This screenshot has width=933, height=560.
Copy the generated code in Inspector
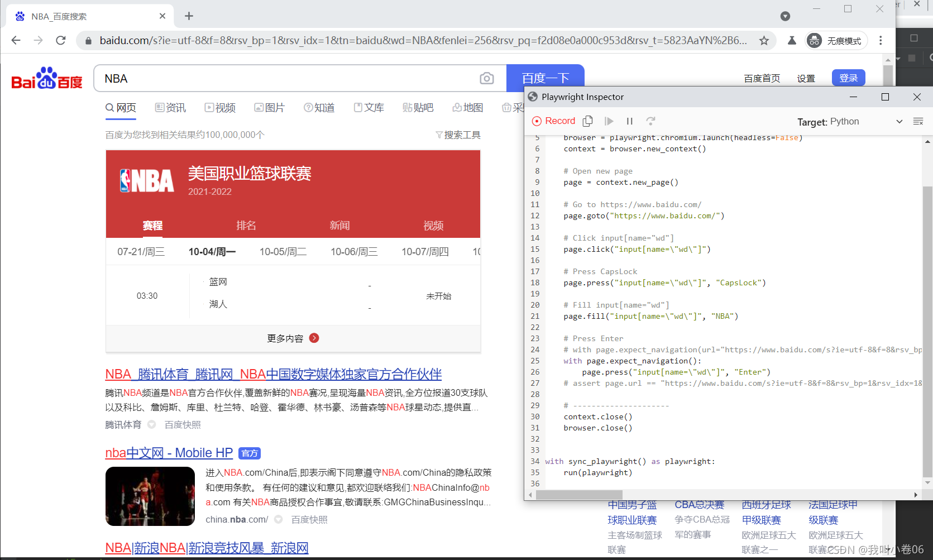pos(587,121)
